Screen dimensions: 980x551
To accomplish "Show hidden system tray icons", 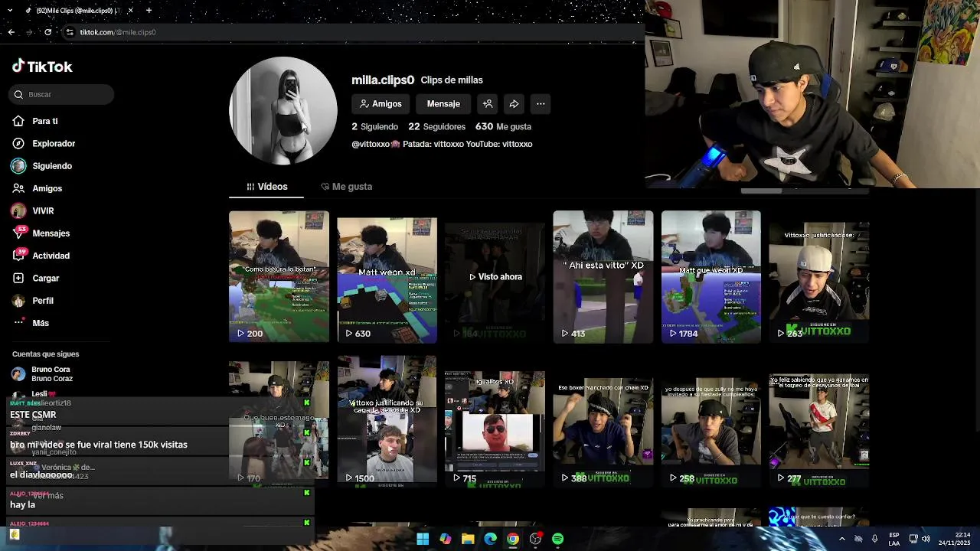I will pos(842,539).
